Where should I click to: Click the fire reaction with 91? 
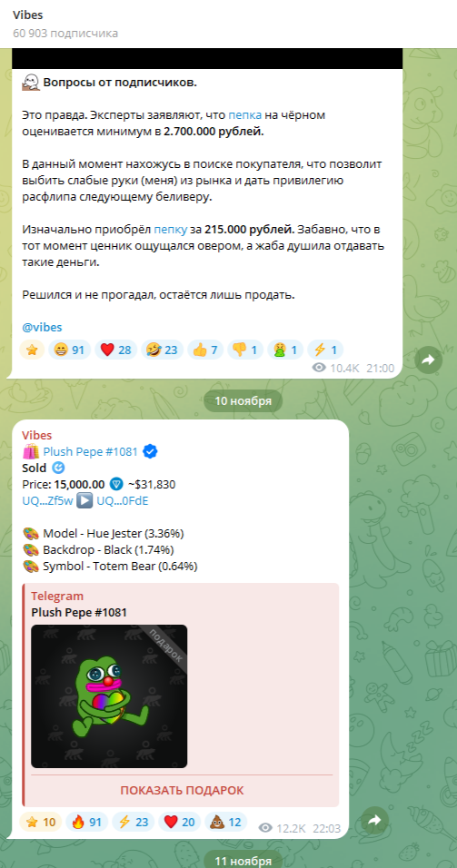(x=87, y=822)
